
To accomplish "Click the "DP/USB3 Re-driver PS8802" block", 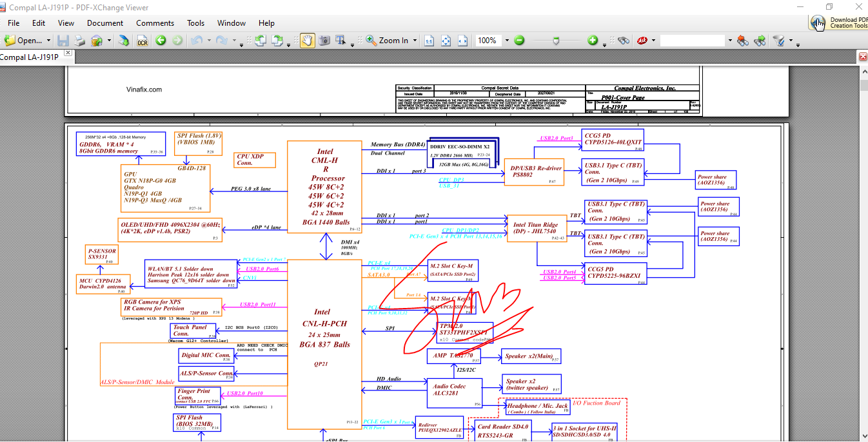I will 533,172.
